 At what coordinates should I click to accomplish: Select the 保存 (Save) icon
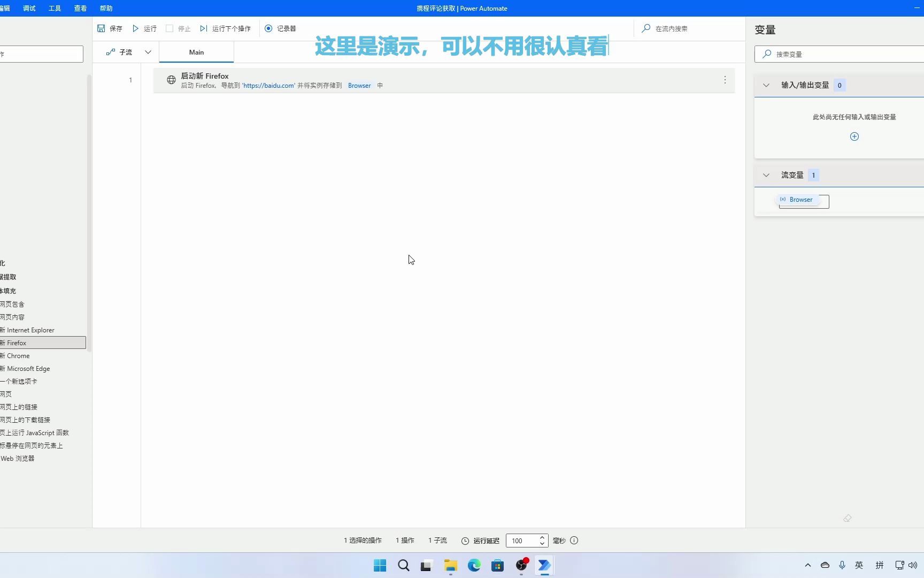tap(102, 28)
